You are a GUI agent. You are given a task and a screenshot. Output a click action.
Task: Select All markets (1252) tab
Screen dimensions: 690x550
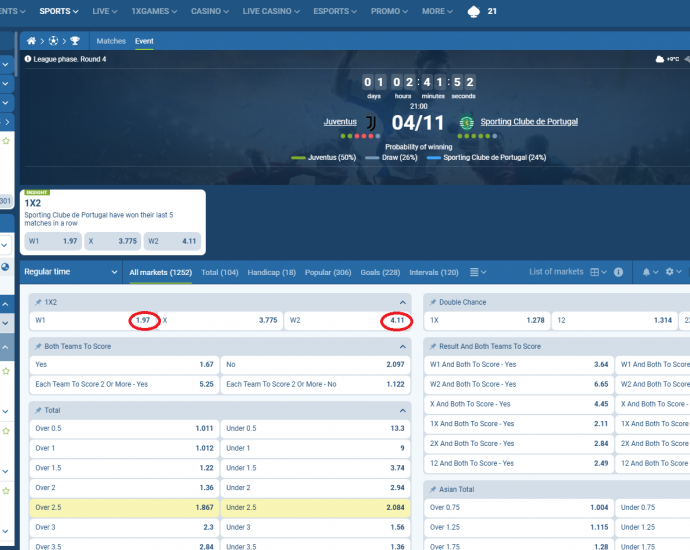point(161,272)
